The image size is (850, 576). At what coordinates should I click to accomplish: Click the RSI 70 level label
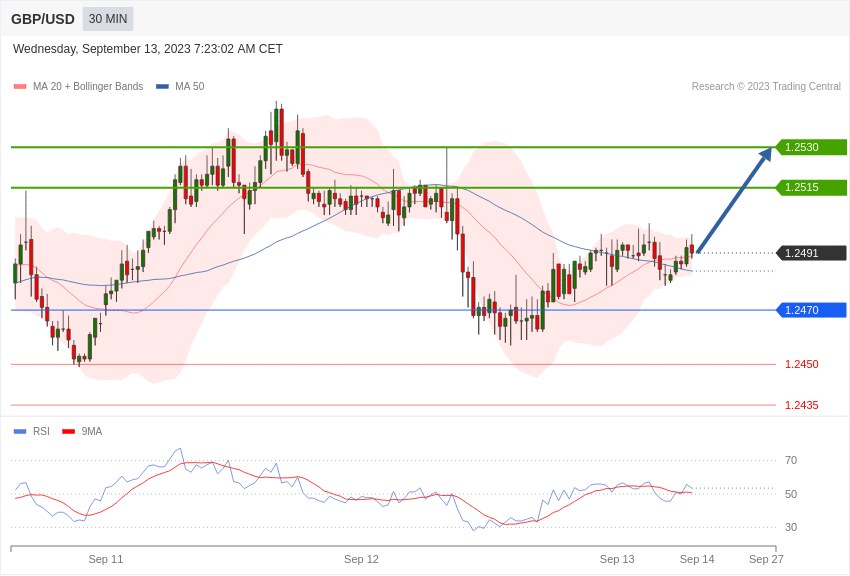(x=791, y=461)
